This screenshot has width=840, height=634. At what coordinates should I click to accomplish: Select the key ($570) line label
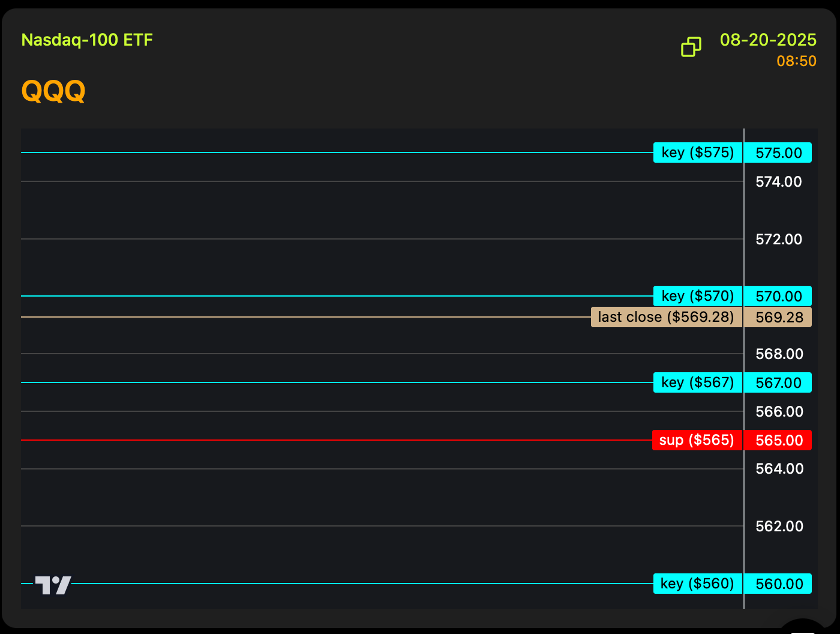[x=698, y=296]
